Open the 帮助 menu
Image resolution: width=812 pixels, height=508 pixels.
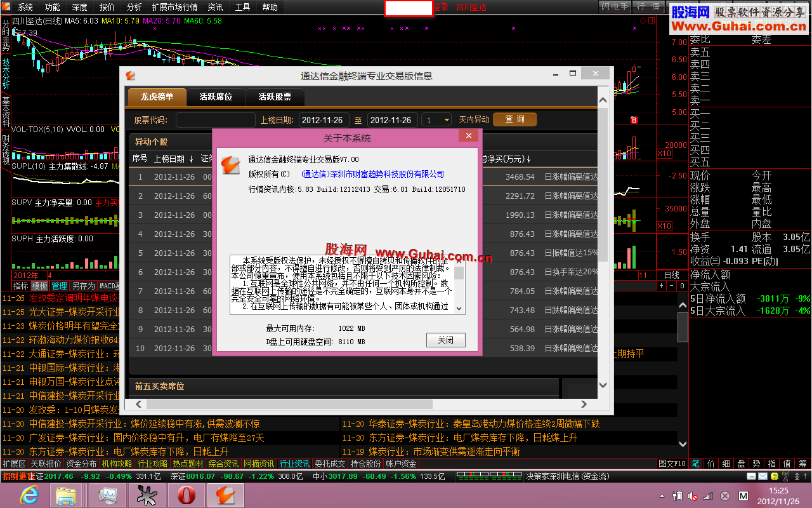click(x=270, y=7)
